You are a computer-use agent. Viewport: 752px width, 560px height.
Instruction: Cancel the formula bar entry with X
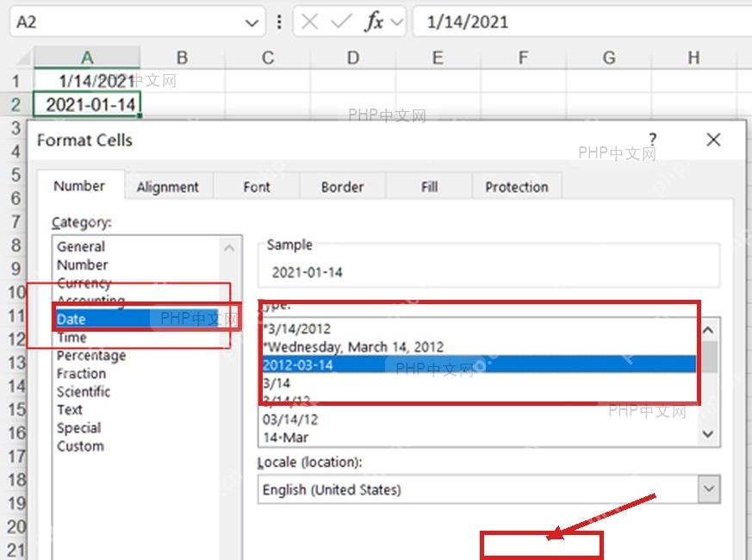coord(310,22)
